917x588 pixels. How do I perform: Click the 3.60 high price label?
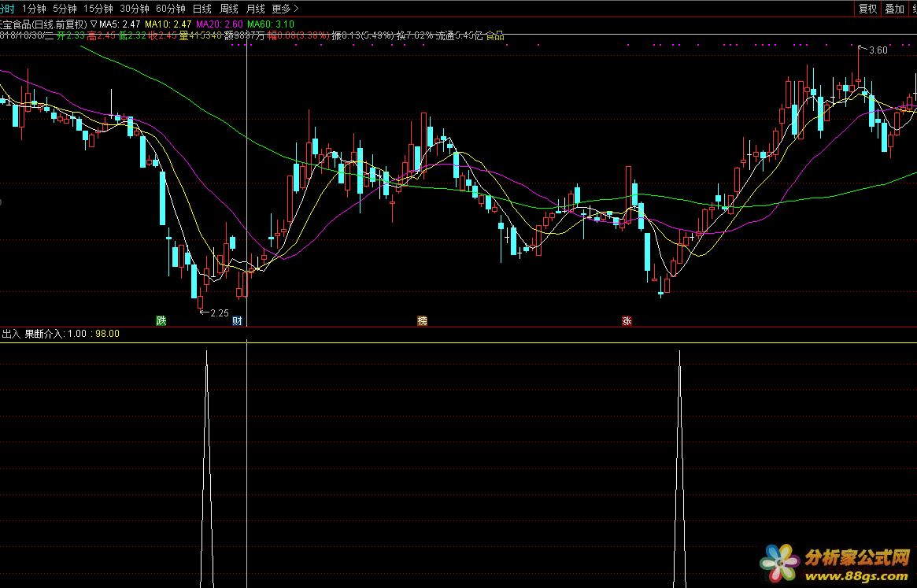point(878,50)
